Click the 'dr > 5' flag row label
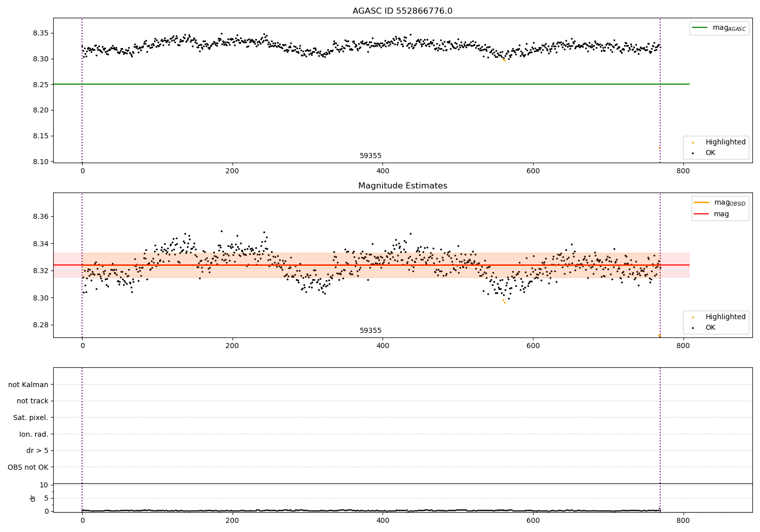The height and width of the screenshot is (532, 760). click(x=37, y=451)
